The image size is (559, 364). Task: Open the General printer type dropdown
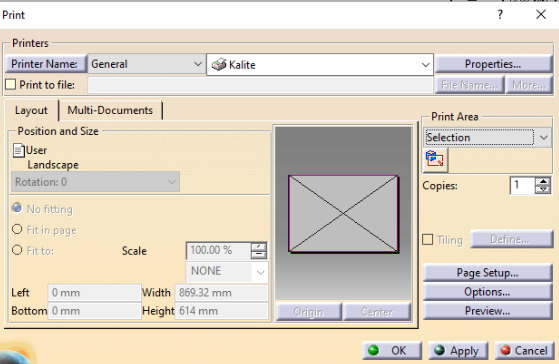[146, 64]
